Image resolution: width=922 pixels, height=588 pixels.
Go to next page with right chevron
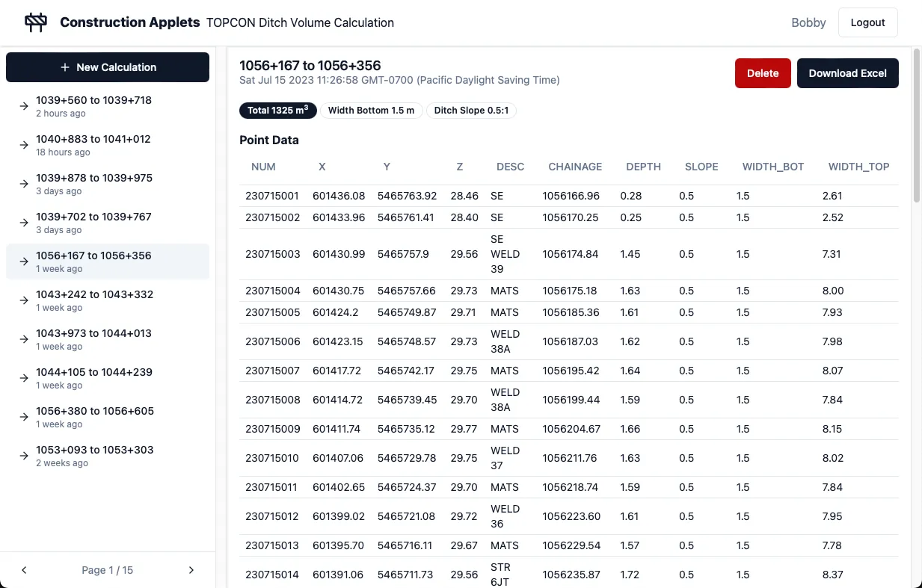(191, 570)
